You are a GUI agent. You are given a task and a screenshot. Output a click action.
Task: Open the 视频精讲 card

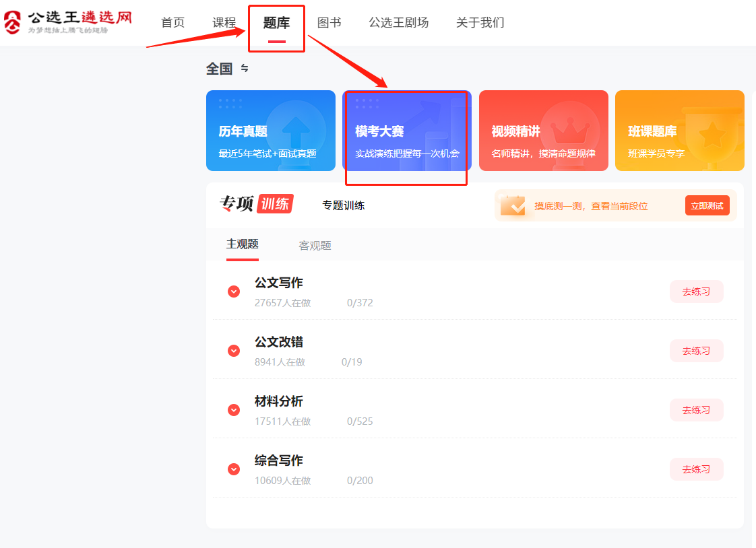[x=543, y=131]
